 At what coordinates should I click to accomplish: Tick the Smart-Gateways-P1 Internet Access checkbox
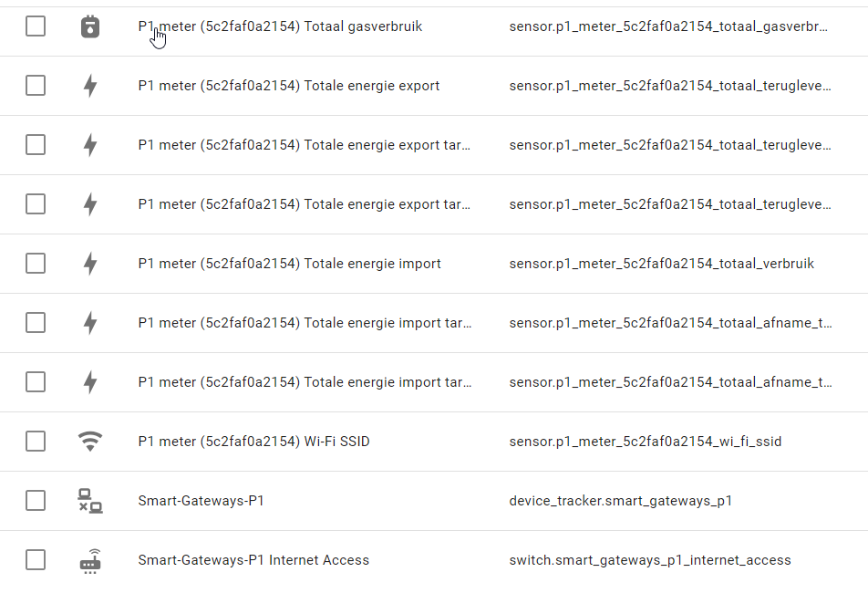tap(36, 560)
